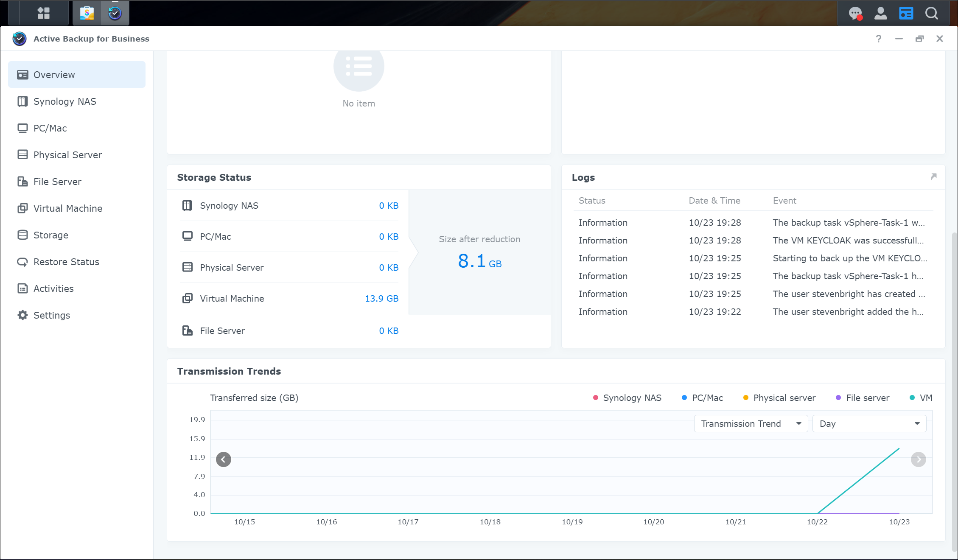Click the user account options icon
Screen dimensions: 958x560
coord(880,13)
